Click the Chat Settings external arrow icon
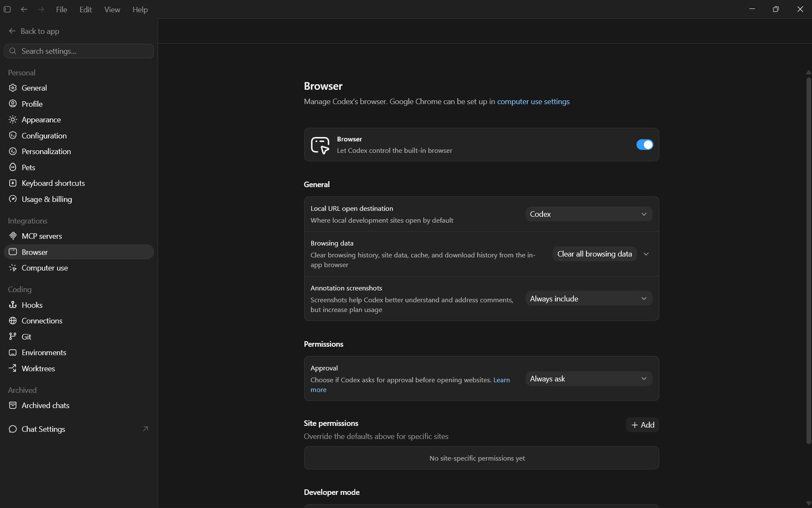 pyautogui.click(x=145, y=429)
